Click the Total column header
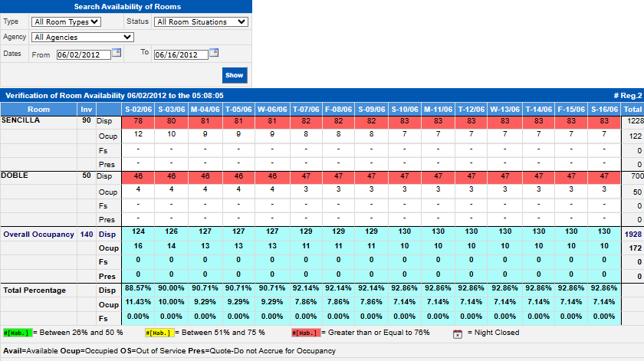 (x=632, y=110)
